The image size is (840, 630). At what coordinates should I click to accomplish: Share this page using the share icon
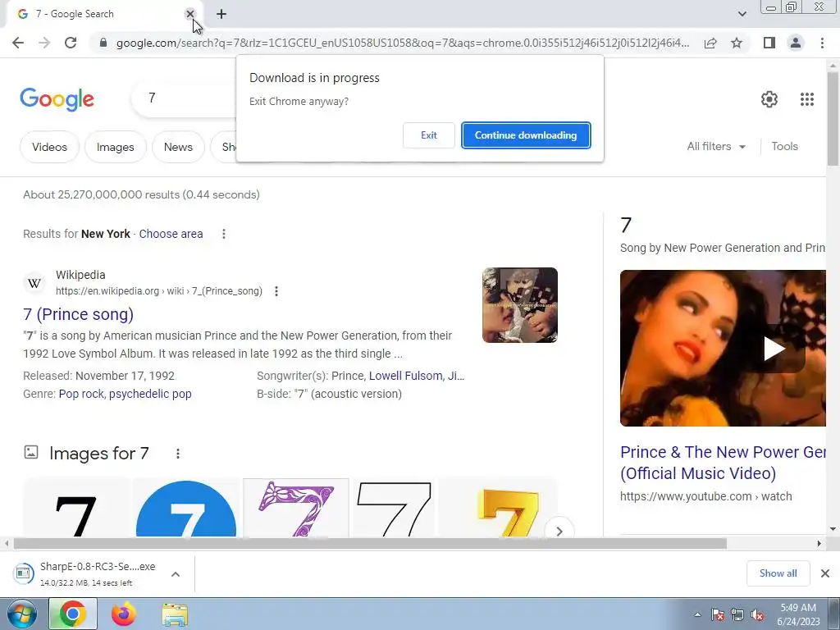pos(710,43)
